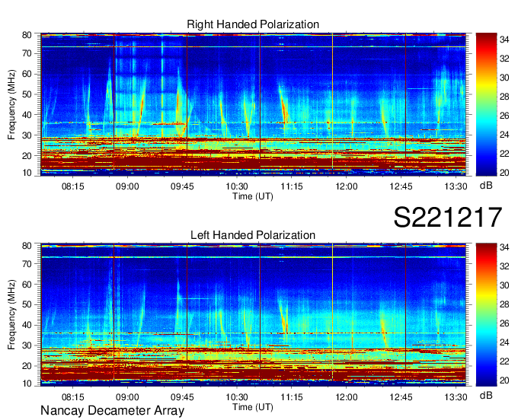The width and height of the screenshot is (518, 420).
Task: Pick the 11:15 tick on Left Handed time axis
Action: click(291, 397)
